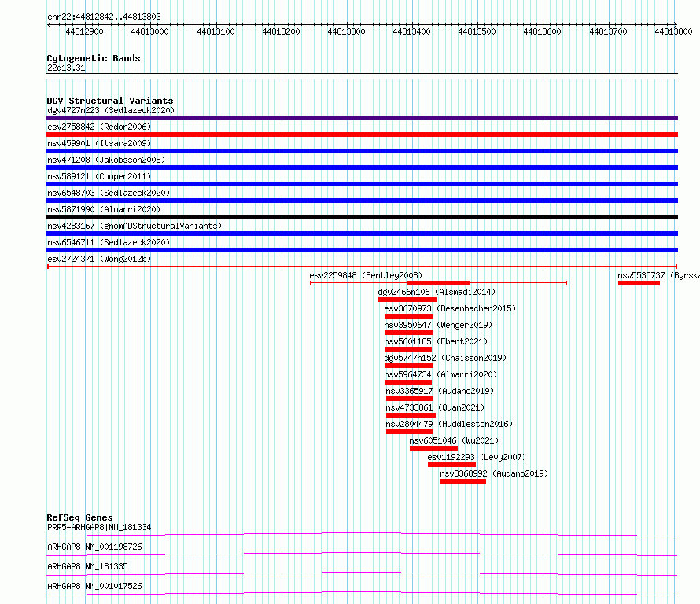Viewport: 700px width, 604px height.
Task: Click ruler position 44813200
Action: pyautogui.click(x=281, y=31)
